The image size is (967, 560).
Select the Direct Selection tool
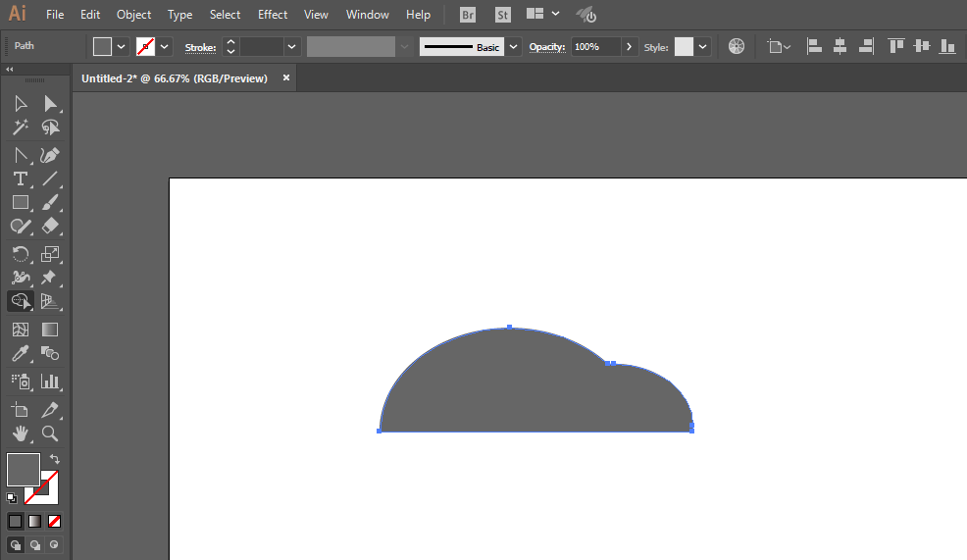[x=50, y=104]
